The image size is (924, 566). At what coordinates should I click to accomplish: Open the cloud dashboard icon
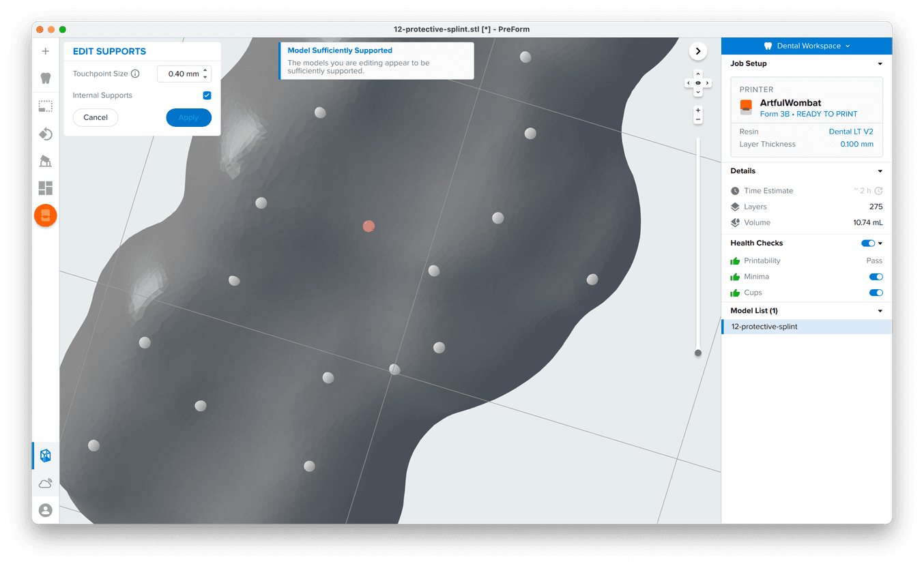[46, 483]
